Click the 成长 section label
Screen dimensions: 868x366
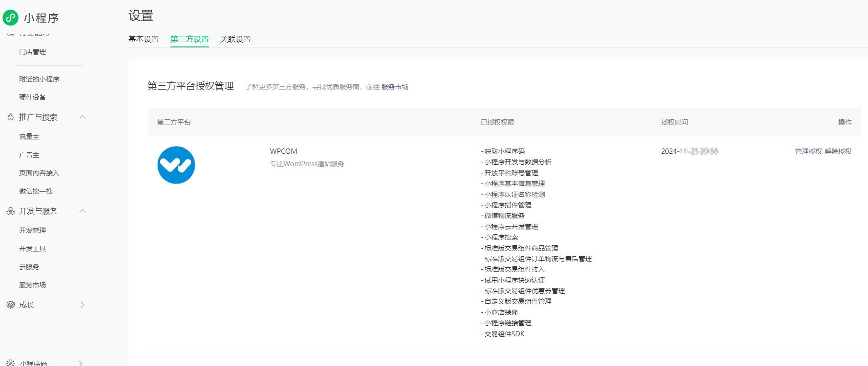[27, 305]
